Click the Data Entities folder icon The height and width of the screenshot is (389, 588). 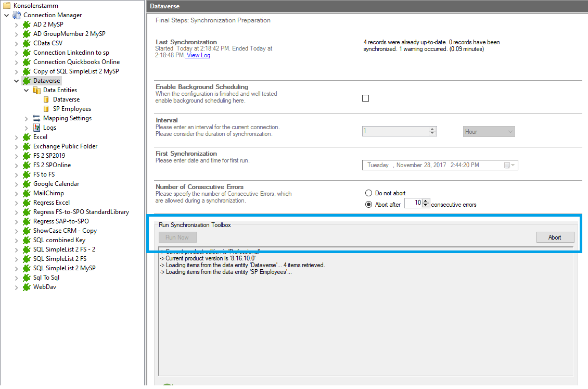point(36,90)
